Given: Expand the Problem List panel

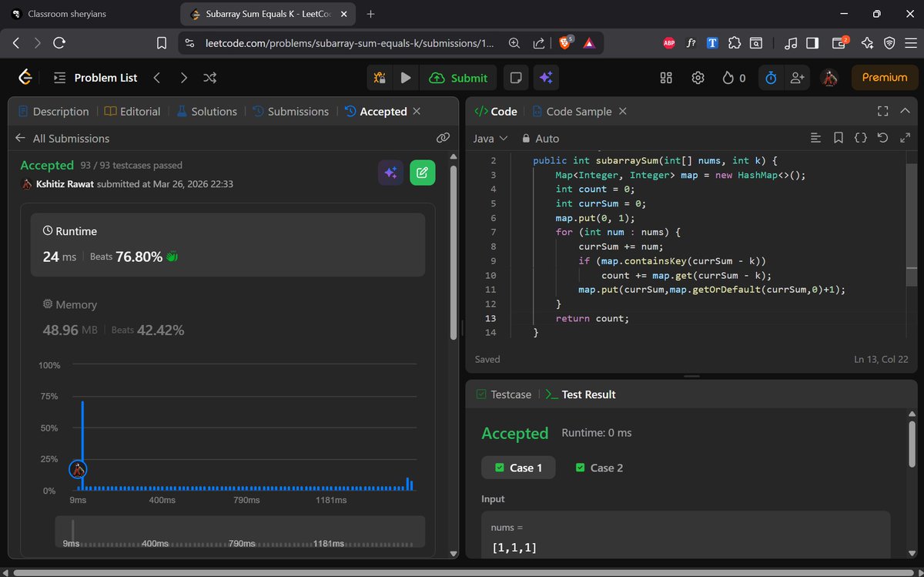Looking at the screenshot, I should point(95,78).
